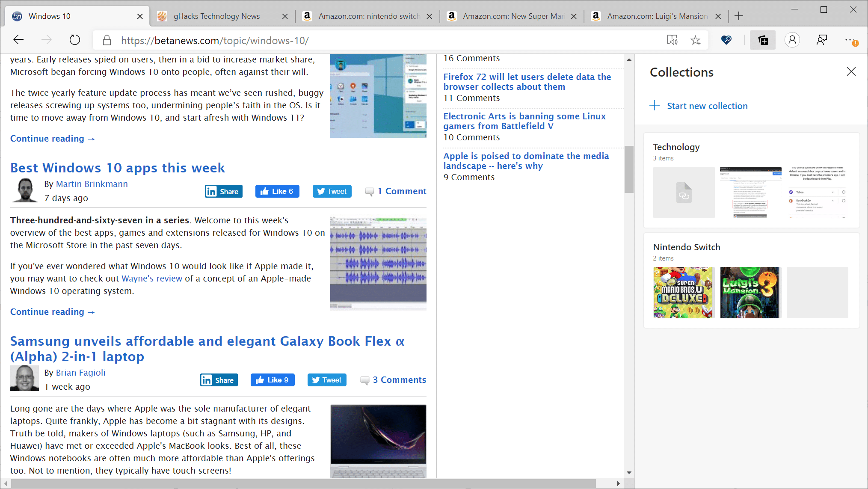This screenshot has width=868, height=489.
Task: Click Continue reading Best Windows 10 apps link
Action: pos(53,311)
